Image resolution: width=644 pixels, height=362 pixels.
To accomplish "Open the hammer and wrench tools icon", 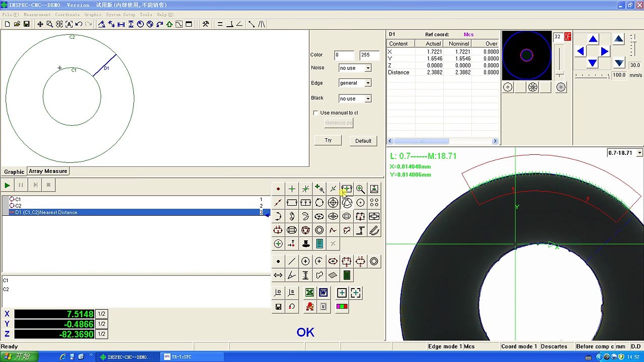I will [x=206, y=24].
